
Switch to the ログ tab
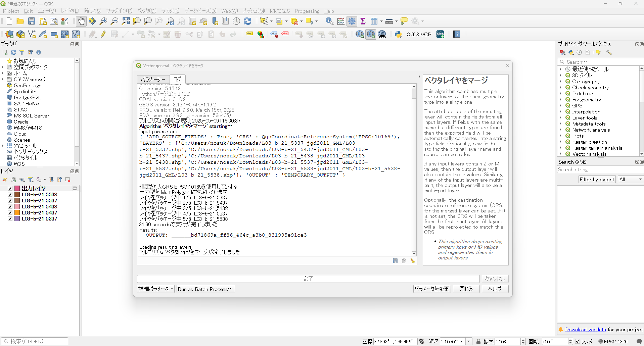177,79
